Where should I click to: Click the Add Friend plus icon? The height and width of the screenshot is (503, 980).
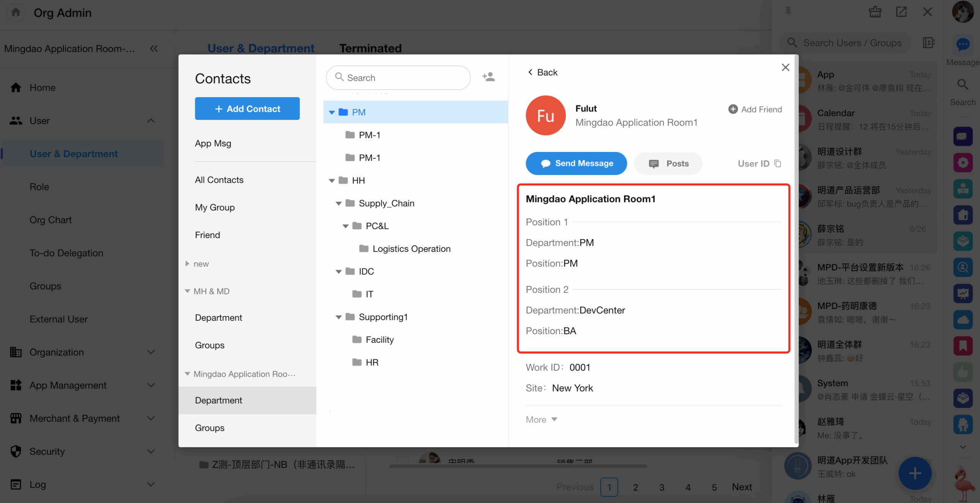(733, 109)
